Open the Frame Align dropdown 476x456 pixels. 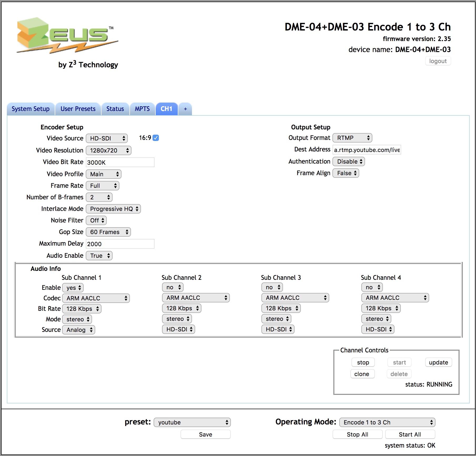(x=346, y=173)
